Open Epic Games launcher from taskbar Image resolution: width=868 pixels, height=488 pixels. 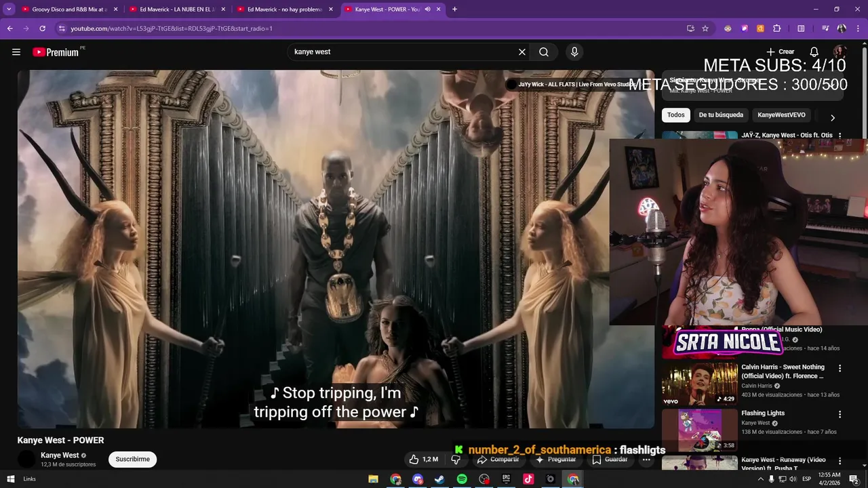[x=506, y=479]
